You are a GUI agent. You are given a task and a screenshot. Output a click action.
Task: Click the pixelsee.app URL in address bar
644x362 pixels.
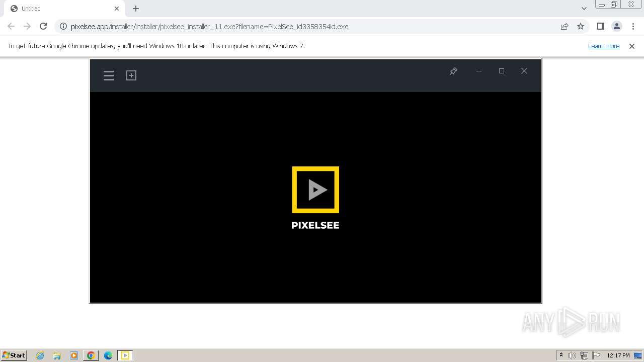tap(210, 27)
